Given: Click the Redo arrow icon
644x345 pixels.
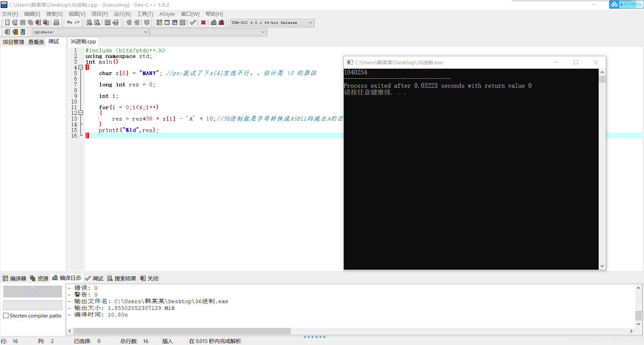Looking at the screenshot, I should (x=77, y=22).
